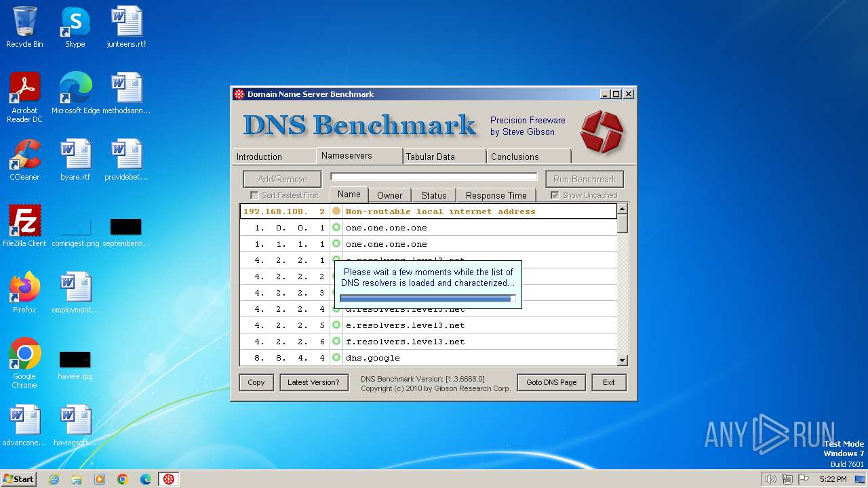The width and height of the screenshot is (868, 488).
Task: Switch to DNS Benchmark taskbar button
Action: coord(169,479)
